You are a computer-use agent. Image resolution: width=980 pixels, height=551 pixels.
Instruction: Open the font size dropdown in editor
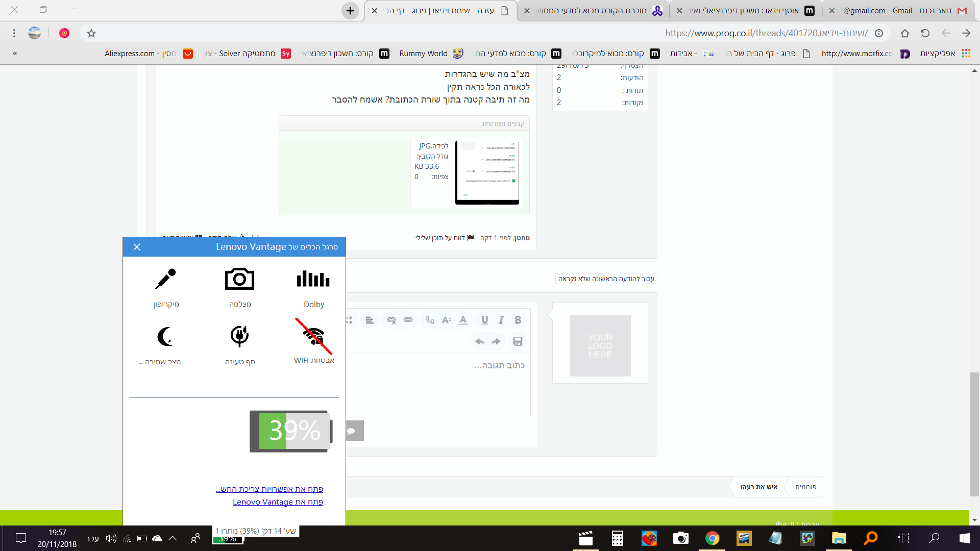pos(446,320)
